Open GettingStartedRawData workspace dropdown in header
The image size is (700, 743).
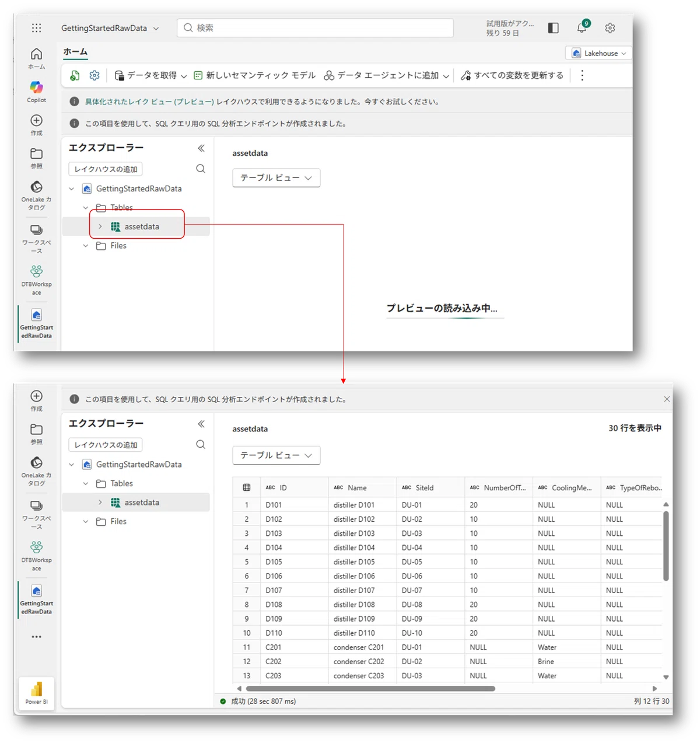[x=110, y=28]
